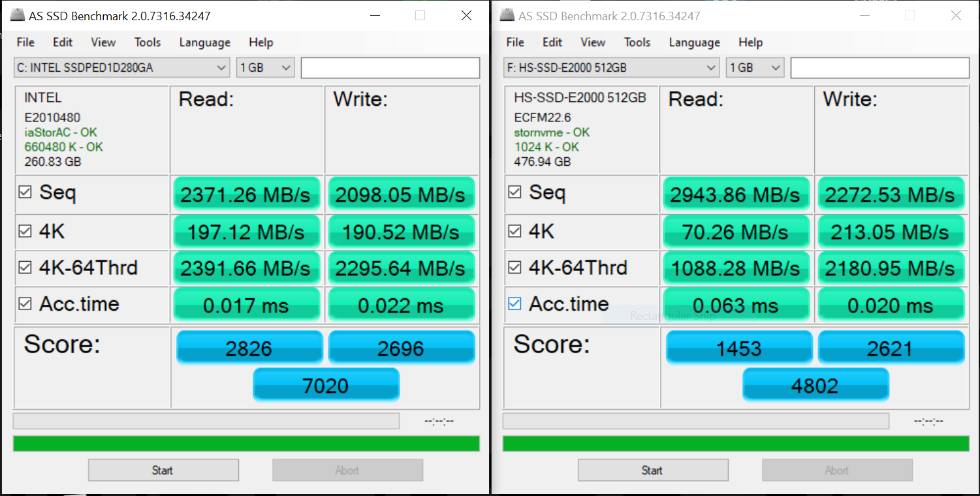980x496 pixels.
Task: Click the empty text field in INTEL window
Action: click(x=390, y=68)
